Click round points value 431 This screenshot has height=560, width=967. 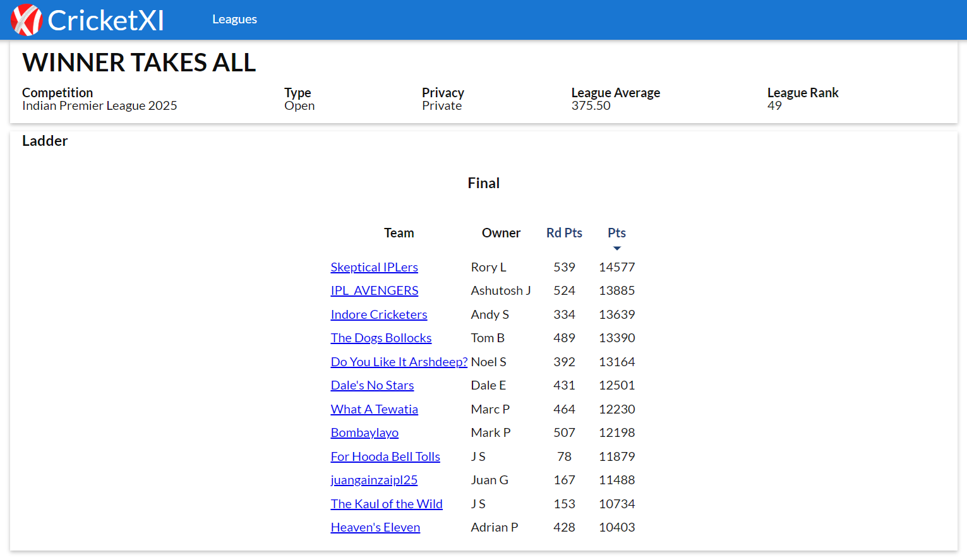[564, 385]
